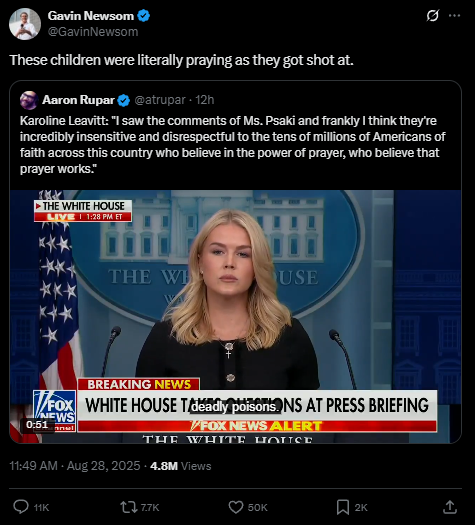
Task: Open the Aaron Rupar display name
Action: (78, 100)
